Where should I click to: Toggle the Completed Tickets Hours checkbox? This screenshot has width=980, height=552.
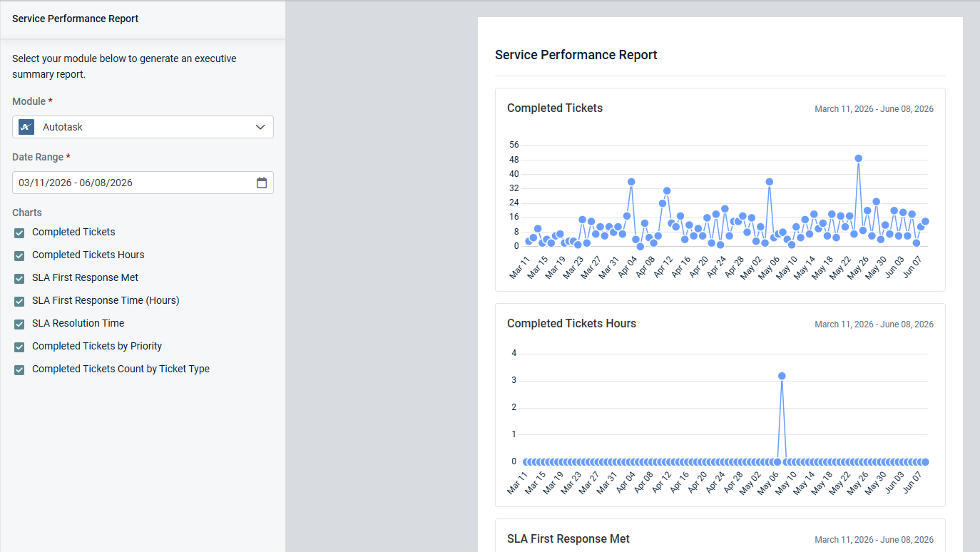click(x=19, y=255)
